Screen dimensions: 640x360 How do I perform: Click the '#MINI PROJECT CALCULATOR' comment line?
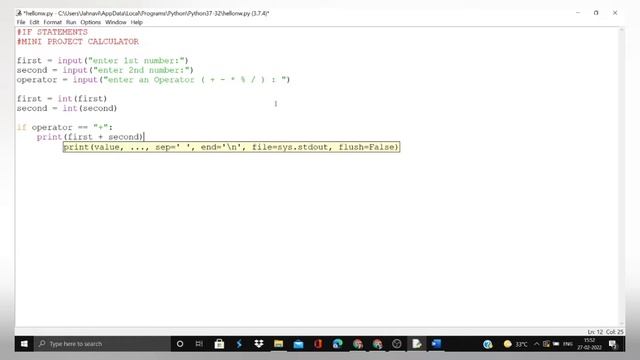pos(78,42)
